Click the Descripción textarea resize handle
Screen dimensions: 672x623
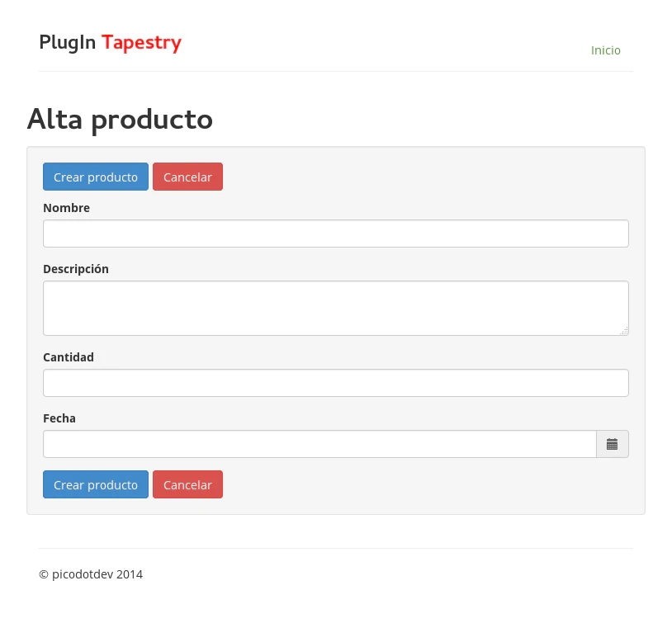pos(624,331)
